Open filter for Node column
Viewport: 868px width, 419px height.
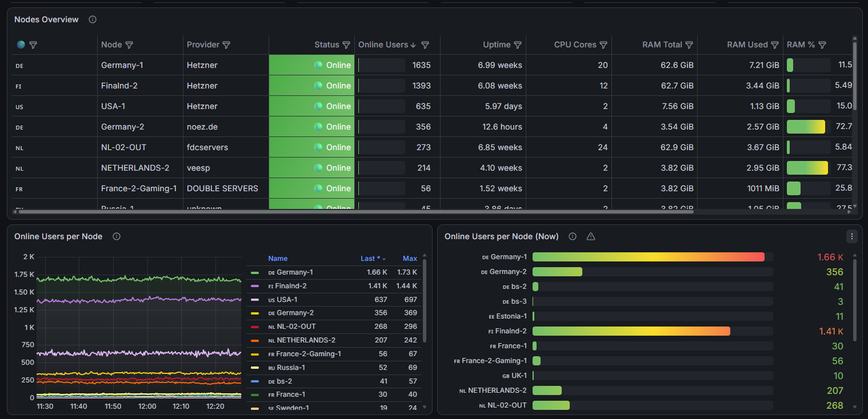(129, 45)
